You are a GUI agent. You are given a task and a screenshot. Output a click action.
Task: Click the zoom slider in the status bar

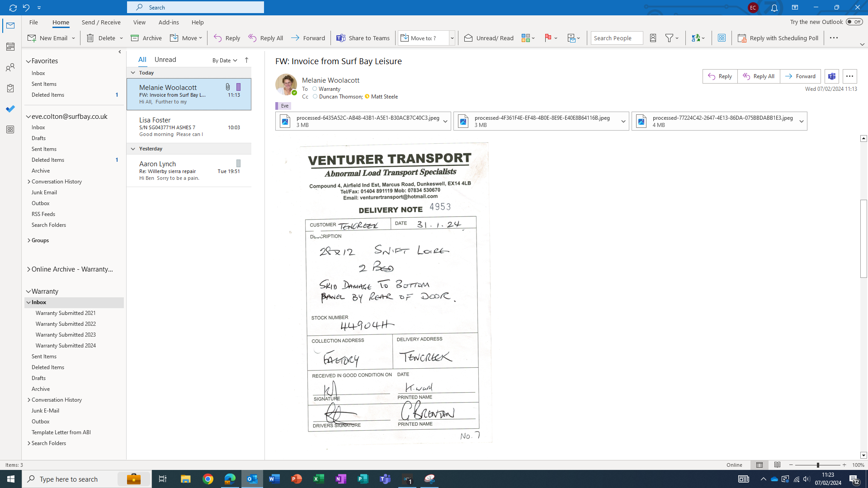[x=817, y=465]
